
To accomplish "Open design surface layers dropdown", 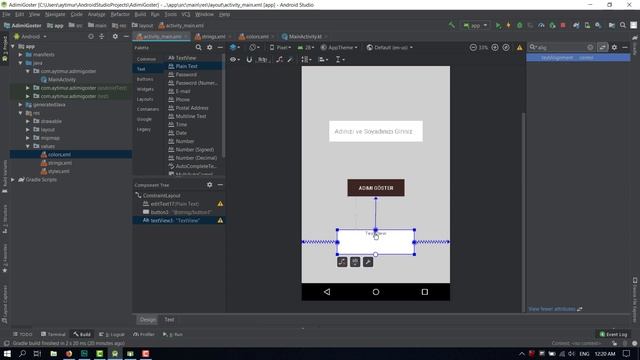I will pos(235,47).
